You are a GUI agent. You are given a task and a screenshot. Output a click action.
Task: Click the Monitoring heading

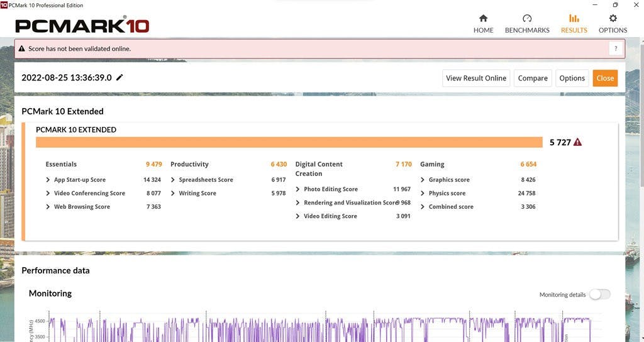coord(50,293)
